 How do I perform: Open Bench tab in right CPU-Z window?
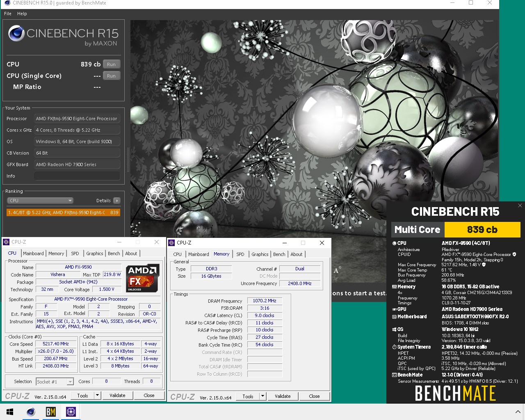(x=279, y=254)
